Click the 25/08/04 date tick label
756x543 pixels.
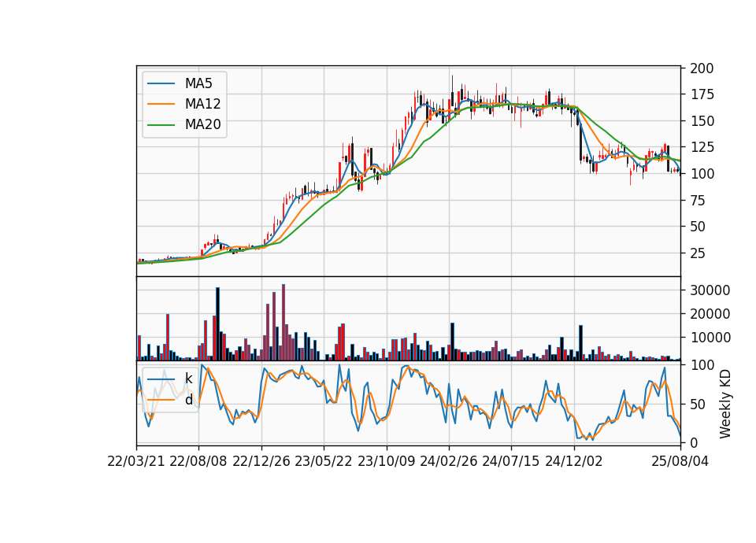pyautogui.click(x=680, y=461)
